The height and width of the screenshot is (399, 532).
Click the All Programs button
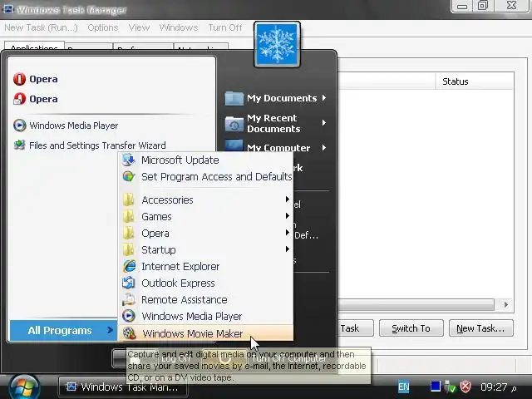coord(64,331)
